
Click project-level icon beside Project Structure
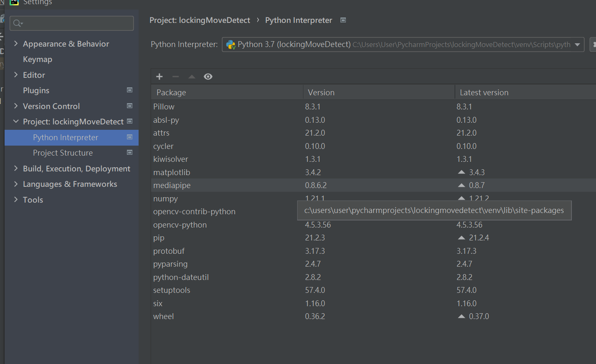(x=129, y=153)
